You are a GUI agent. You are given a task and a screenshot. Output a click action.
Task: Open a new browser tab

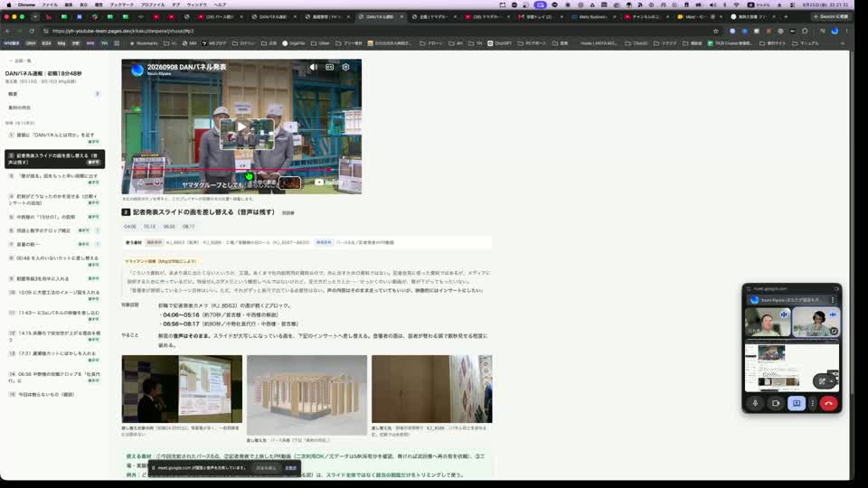click(x=786, y=16)
